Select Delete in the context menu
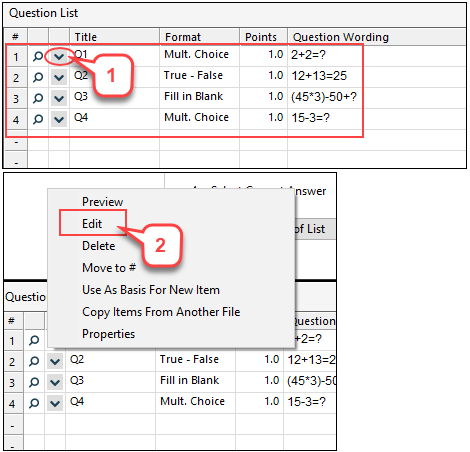Viewport: 470px width, 452px height. 99,246
